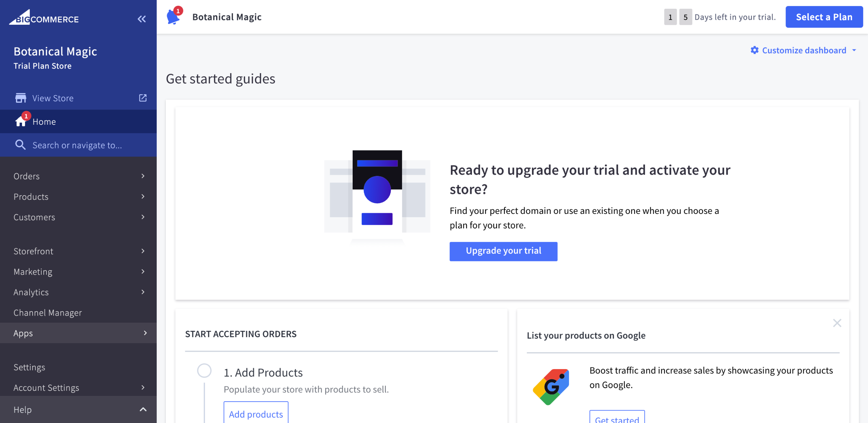Click the Google shopping tag icon
Viewport: 868px width, 423px height.
[551, 387]
